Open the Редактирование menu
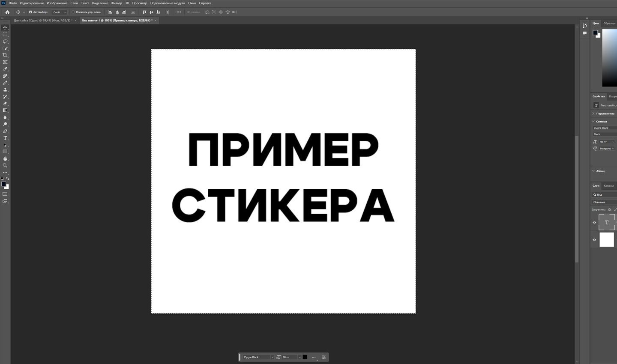The height and width of the screenshot is (364, 617). [32, 3]
